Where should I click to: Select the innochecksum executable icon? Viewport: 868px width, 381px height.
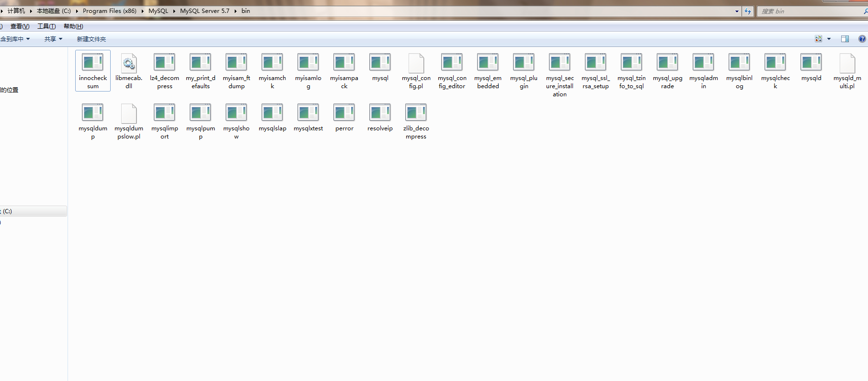coord(93,63)
